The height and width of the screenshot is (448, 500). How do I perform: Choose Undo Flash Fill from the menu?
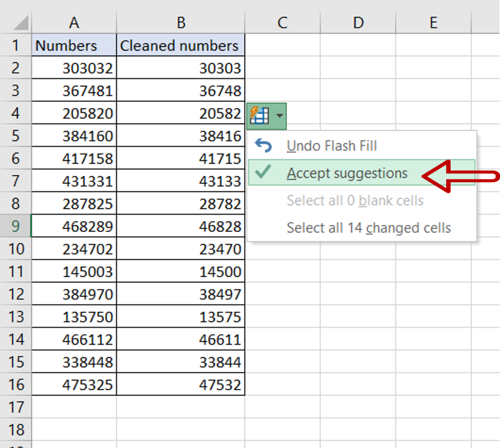point(332,145)
